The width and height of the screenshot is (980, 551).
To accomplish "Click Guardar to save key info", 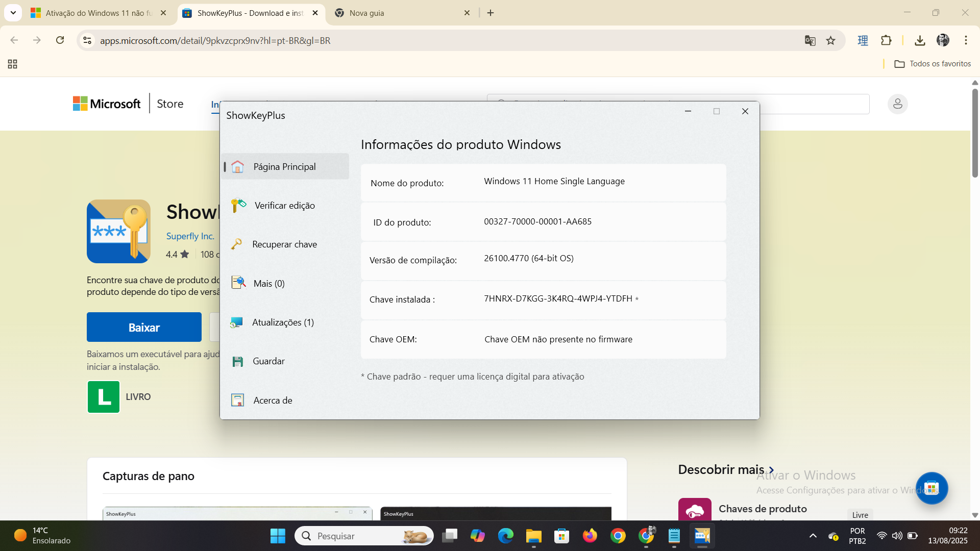I will (285, 361).
